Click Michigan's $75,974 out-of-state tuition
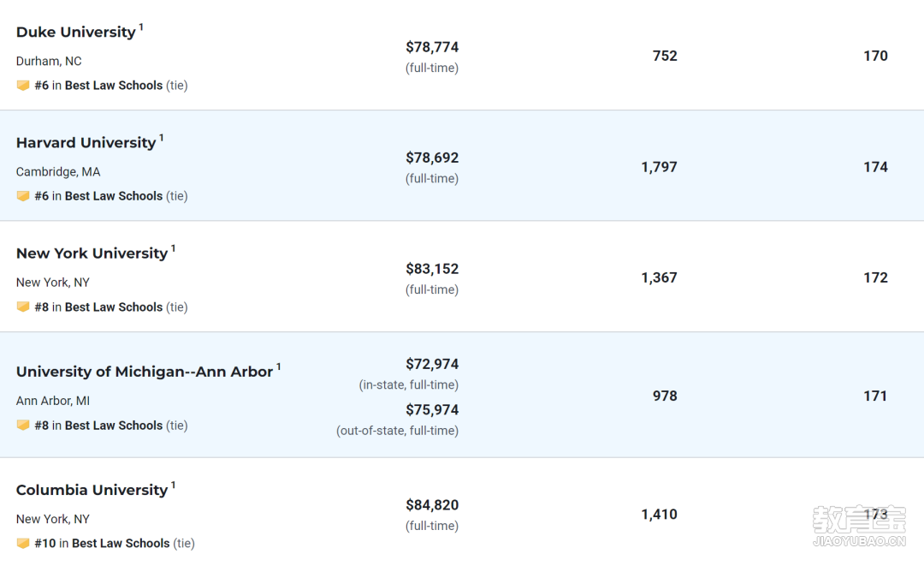Image resolution: width=924 pixels, height=566 pixels. click(x=432, y=410)
